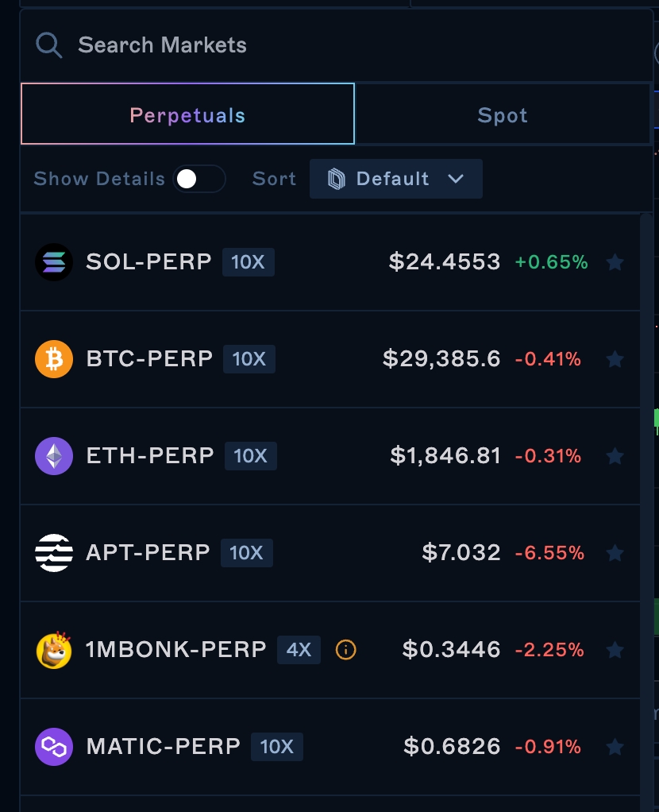This screenshot has width=659, height=812.
Task: Click the market list scrollbar
Action: 646,477
